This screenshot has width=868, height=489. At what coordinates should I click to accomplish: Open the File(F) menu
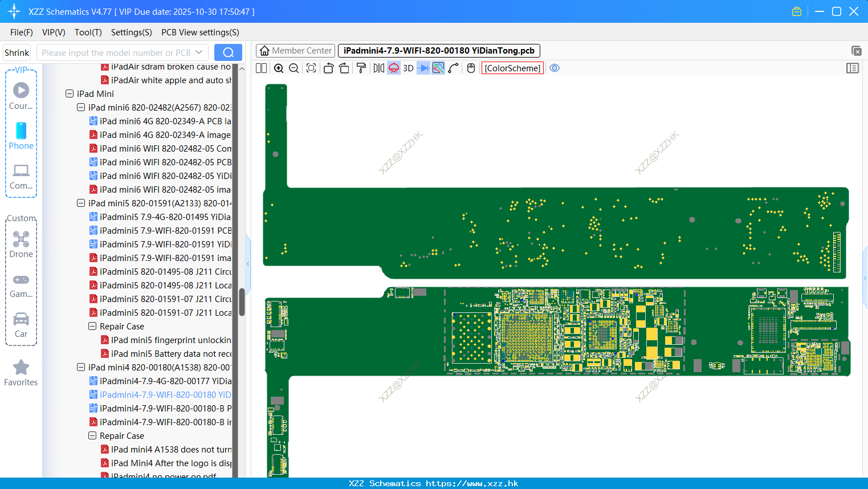point(22,32)
